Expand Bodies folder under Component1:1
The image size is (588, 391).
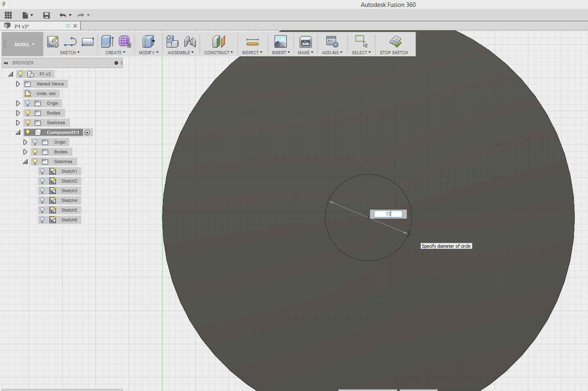pyautogui.click(x=25, y=152)
